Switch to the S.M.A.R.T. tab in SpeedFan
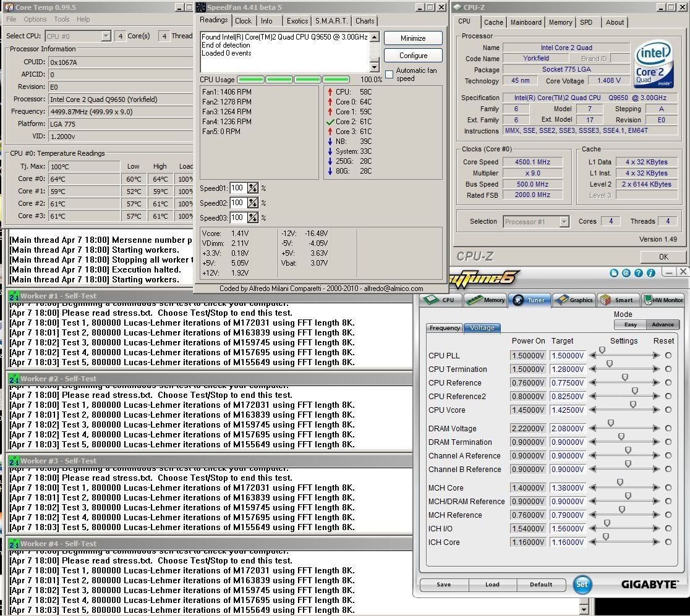690x616 pixels. [331, 20]
